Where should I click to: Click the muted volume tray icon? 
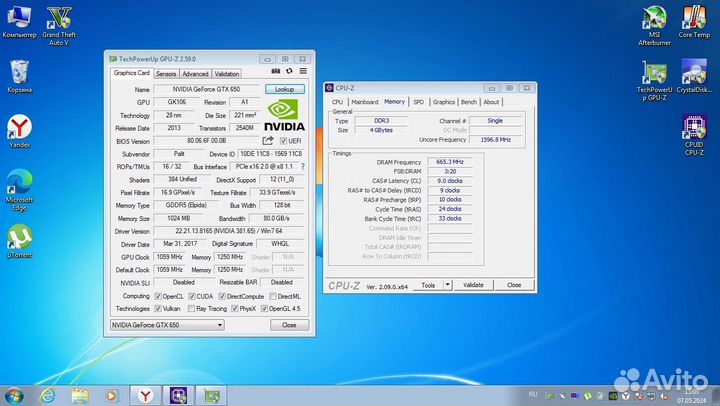(664, 396)
